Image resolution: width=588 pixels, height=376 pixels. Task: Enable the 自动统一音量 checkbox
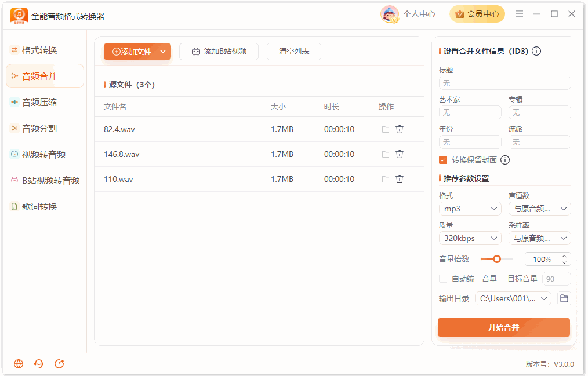(x=443, y=279)
